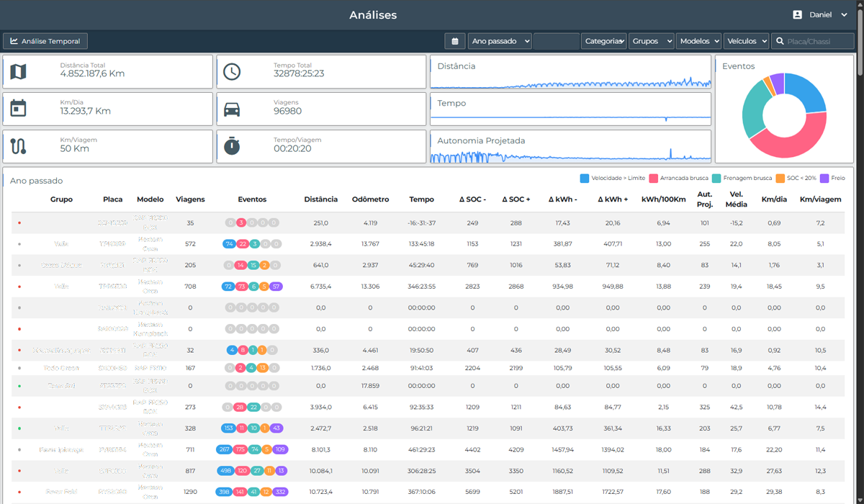Open the Ano passado period dropdown
The height and width of the screenshot is (504, 864).
(x=500, y=41)
